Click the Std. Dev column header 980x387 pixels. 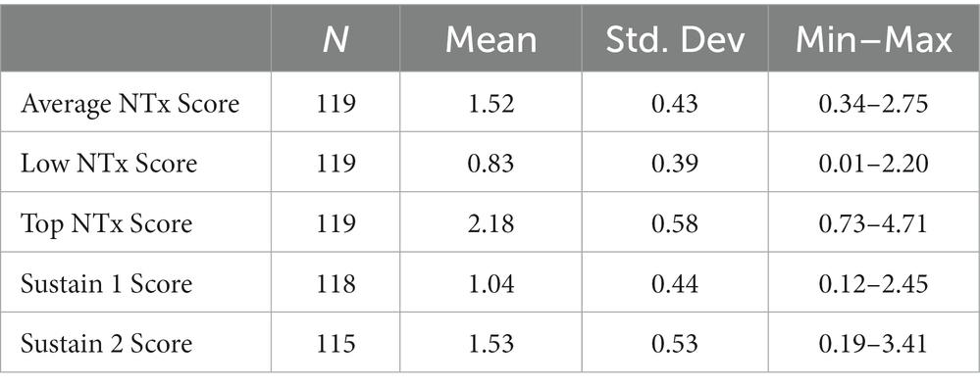click(x=675, y=40)
